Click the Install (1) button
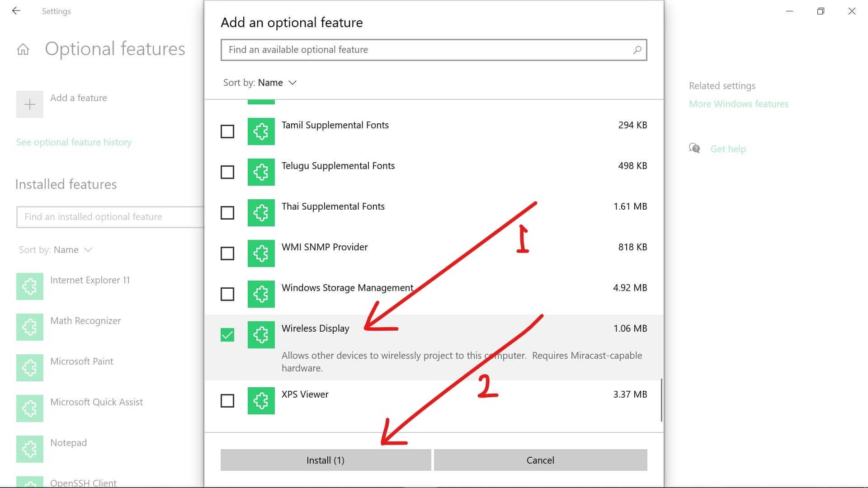The height and width of the screenshot is (488, 868). click(x=325, y=460)
